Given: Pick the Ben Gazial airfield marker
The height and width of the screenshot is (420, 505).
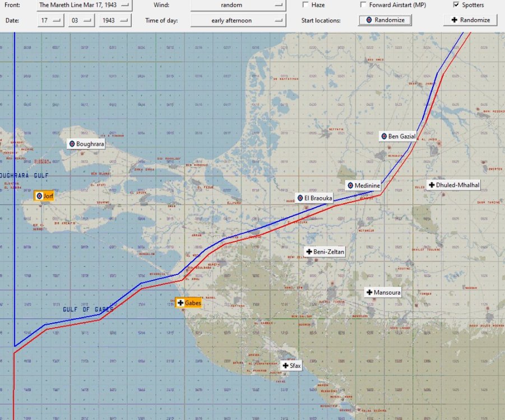Looking at the screenshot, I should 398,137.
